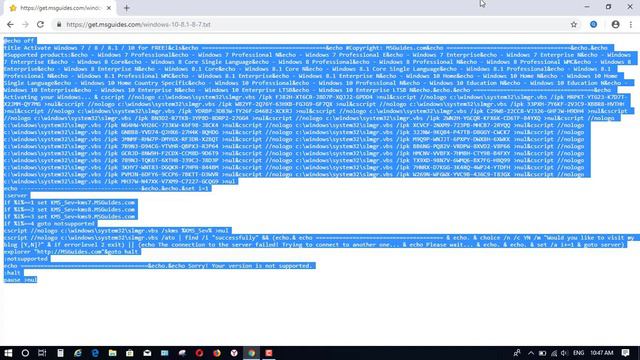Viewport: 640px width, 360px height.
Task: Expand hidden system tray icons chevron
Action: coord(531,353)
